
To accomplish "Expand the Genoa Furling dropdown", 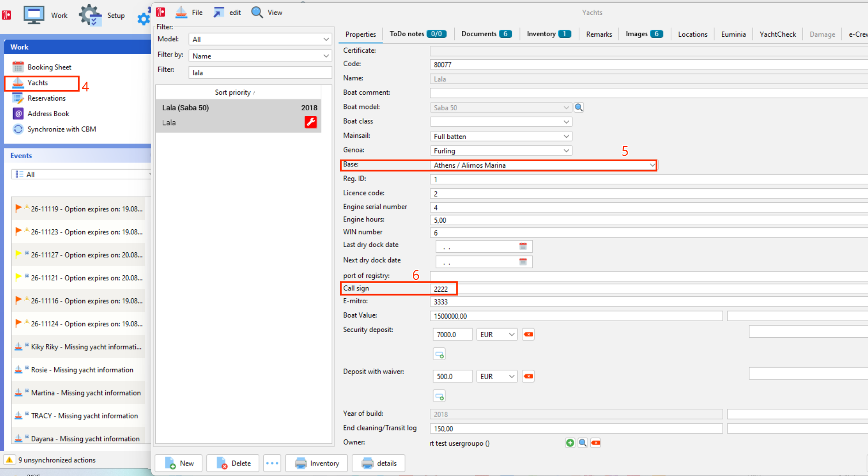I will tap(501, 151).
